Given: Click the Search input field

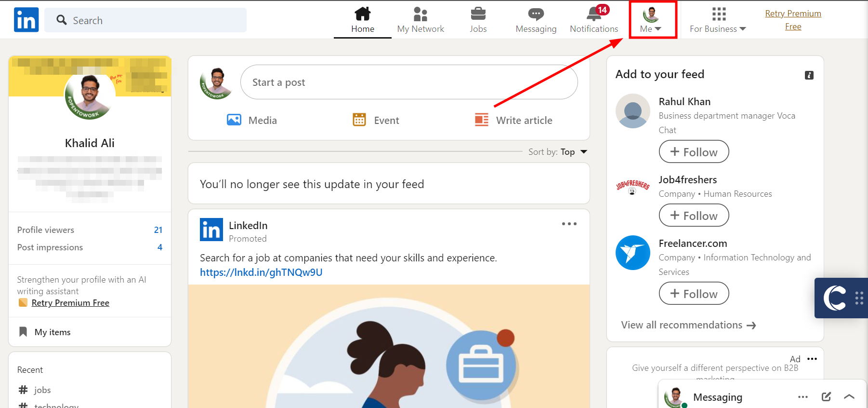Looking at the screenshot, I should click(145, 20).
